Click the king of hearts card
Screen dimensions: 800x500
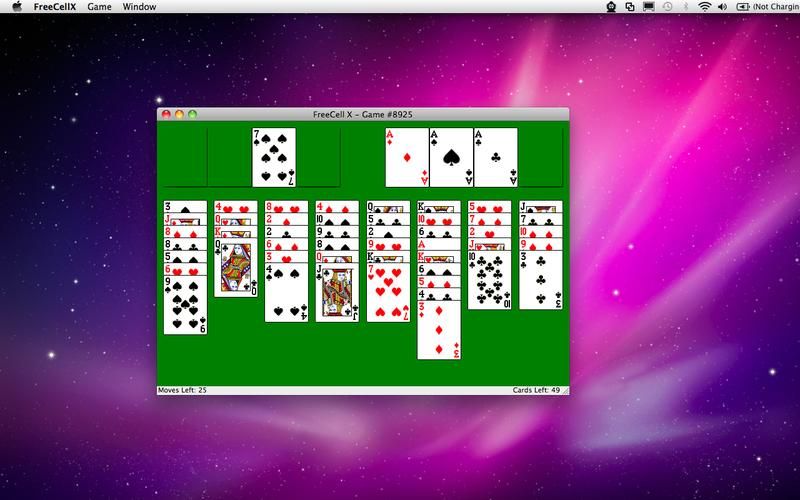(x=439, y=257)
